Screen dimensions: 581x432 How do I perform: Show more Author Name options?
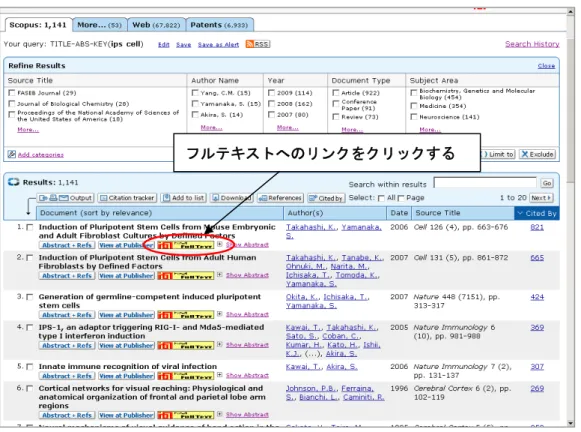(x=211, y=127)
